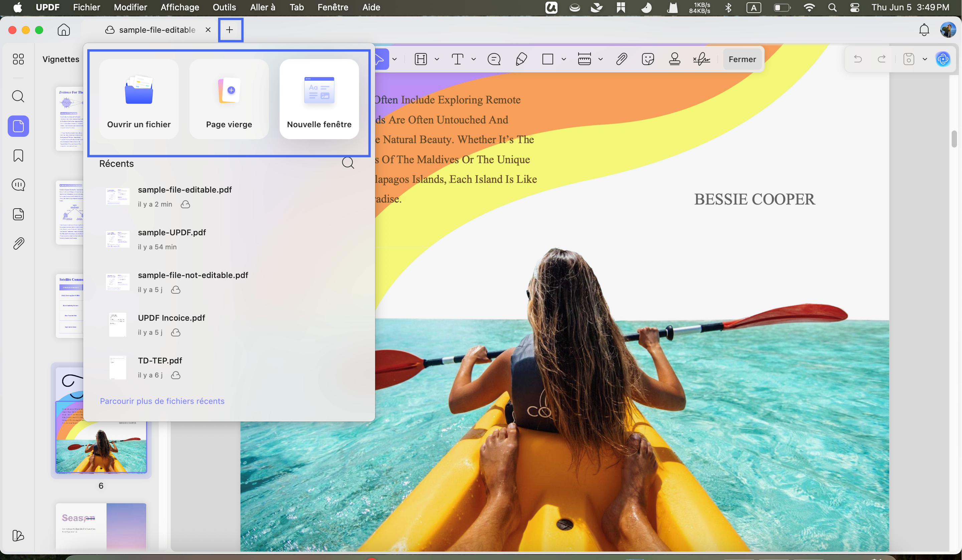Expand the save options dropdown arrow
The height and width of the screenshot is (560, 962).
pos(925,59)
